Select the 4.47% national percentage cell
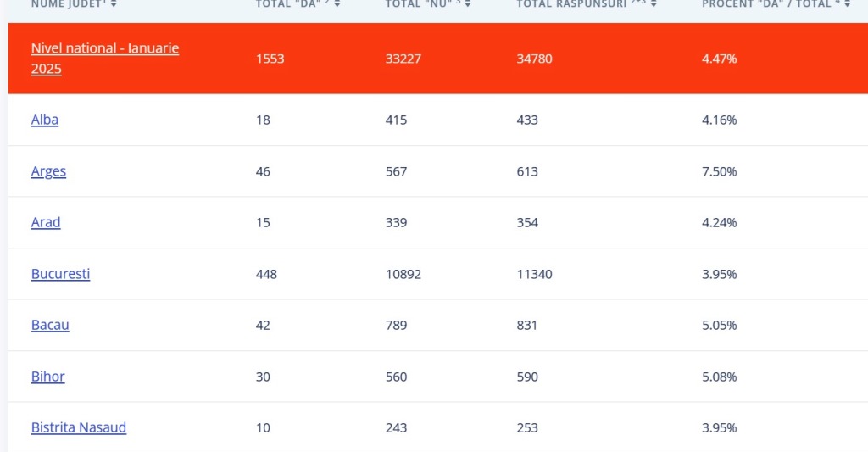Image resolution: width=868 pixels, height=452 pixels. (x=719, y=59)
